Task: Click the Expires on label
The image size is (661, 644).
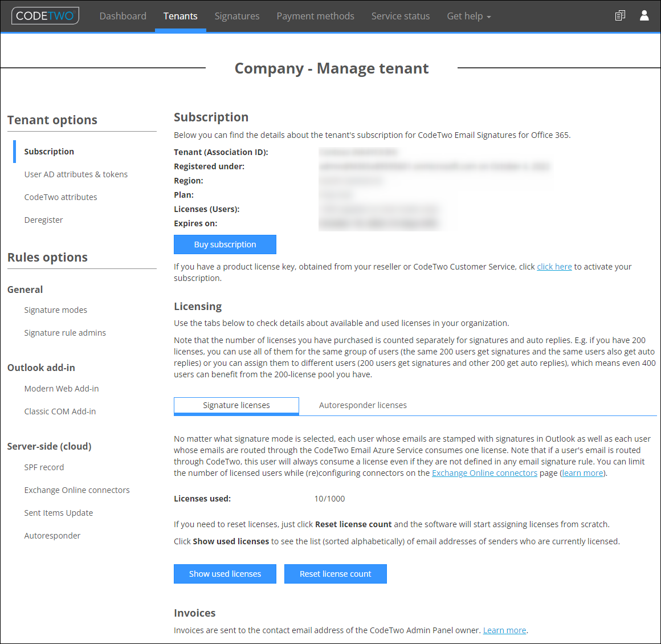Action: tap(195, 223)
